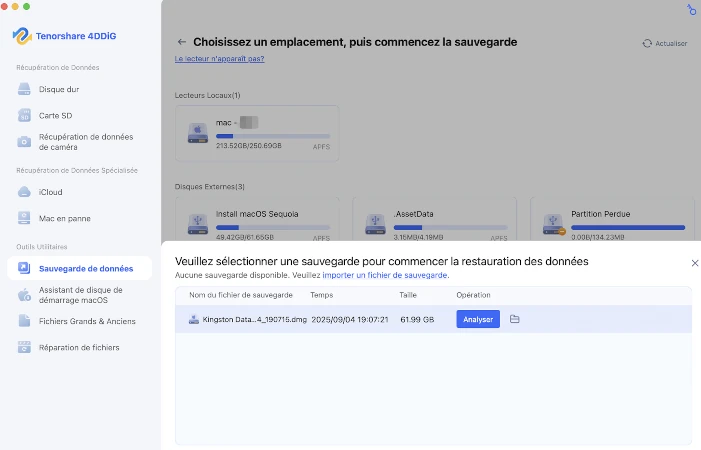The image size is (701, 450).
Task: Click the 2025/09/04 19:07:21 timestamp
Action: click(x=350, y=320)
